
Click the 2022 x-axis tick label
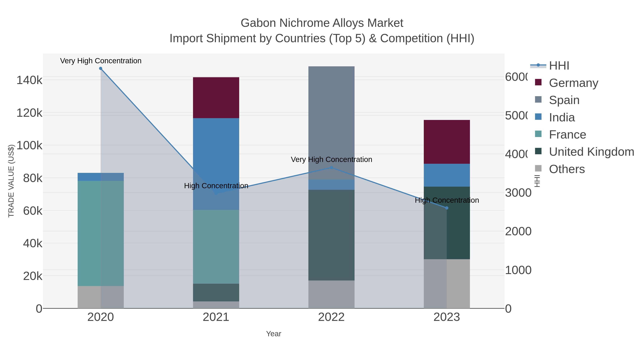pyautogui.click(x=331, y=317)
